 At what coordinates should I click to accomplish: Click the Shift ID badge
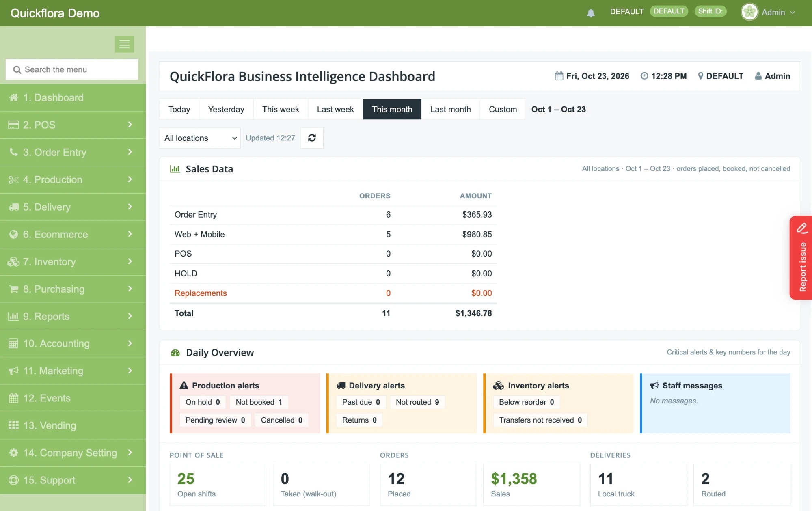click(710, 11)
